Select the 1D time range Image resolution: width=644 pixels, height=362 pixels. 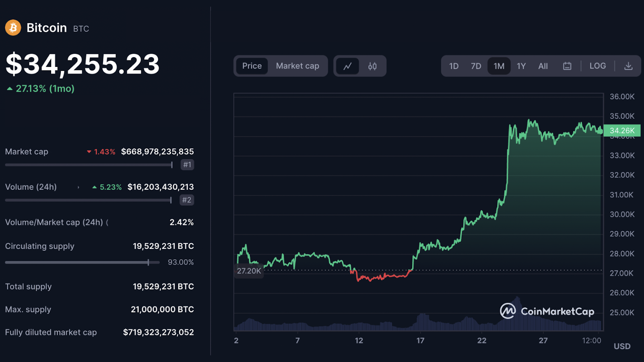pyautogui.click(x=454, y=66)
